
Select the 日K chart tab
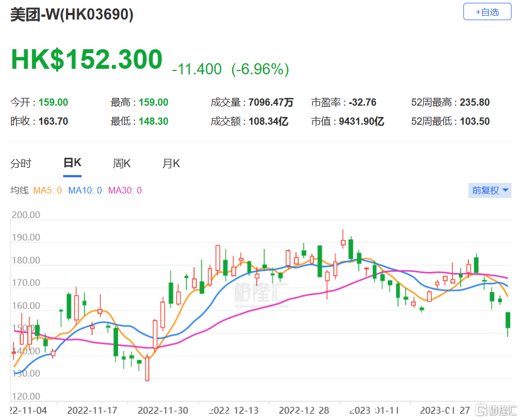coord(73,163)
